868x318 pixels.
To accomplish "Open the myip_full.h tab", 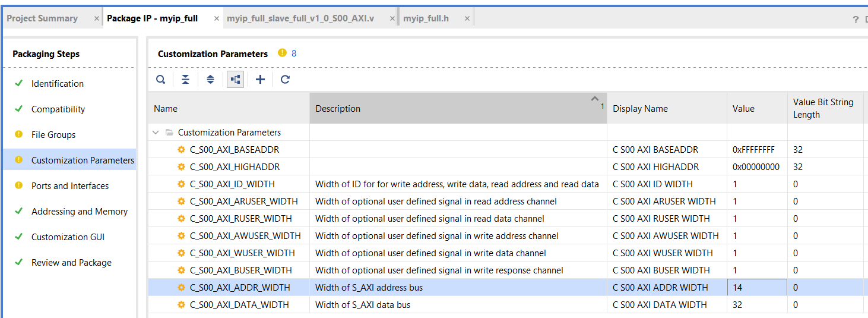I will click(426, 18).
